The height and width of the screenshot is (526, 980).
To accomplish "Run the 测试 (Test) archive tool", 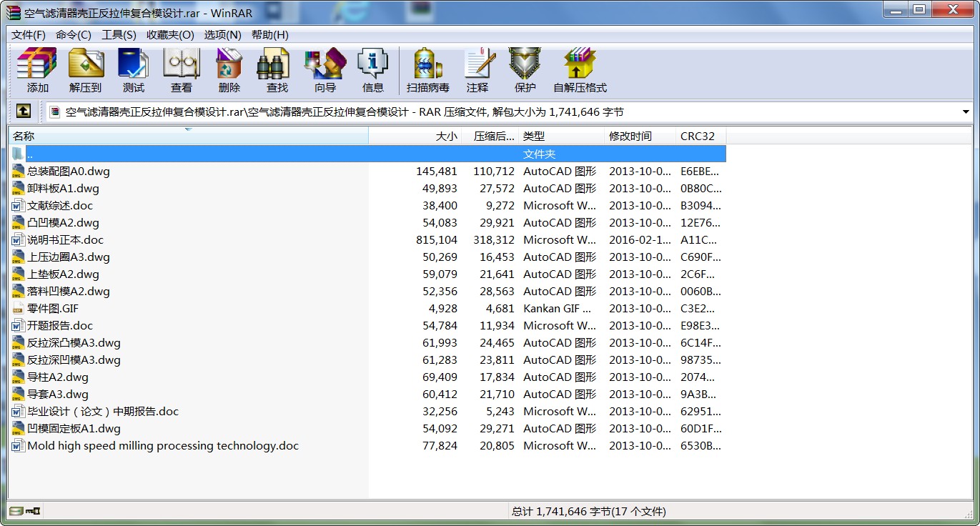I will 134,70.
